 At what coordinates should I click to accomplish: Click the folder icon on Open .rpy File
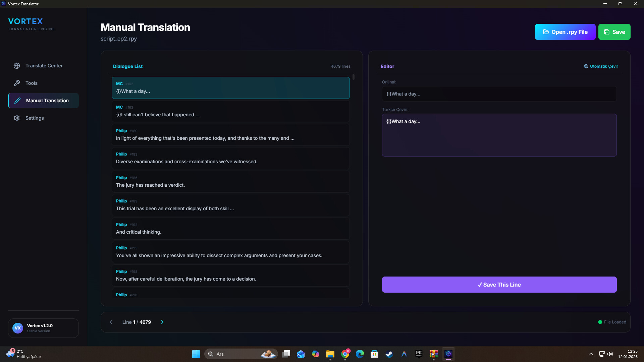(546, 32)
